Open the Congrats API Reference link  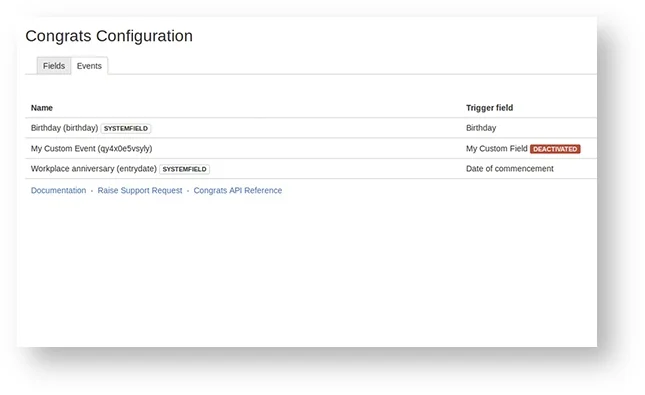pyautogui.click(x=238, y=191)
